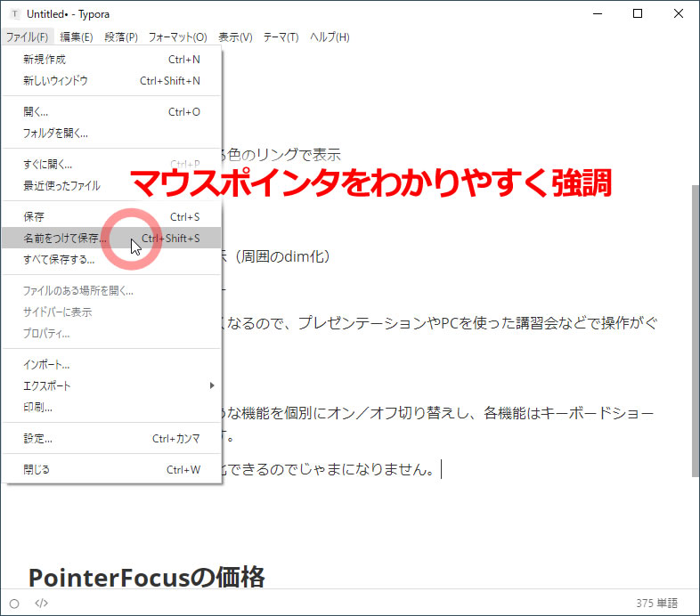Screen dimensions: 700x616
Task: Close the Typora window
Action: [x=678, y=14]
